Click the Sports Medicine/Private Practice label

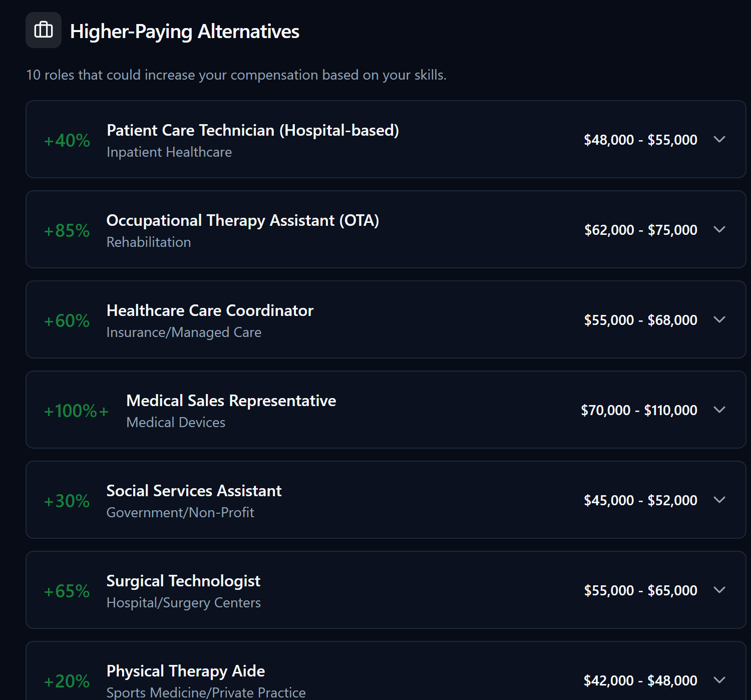tap(206, 692)
